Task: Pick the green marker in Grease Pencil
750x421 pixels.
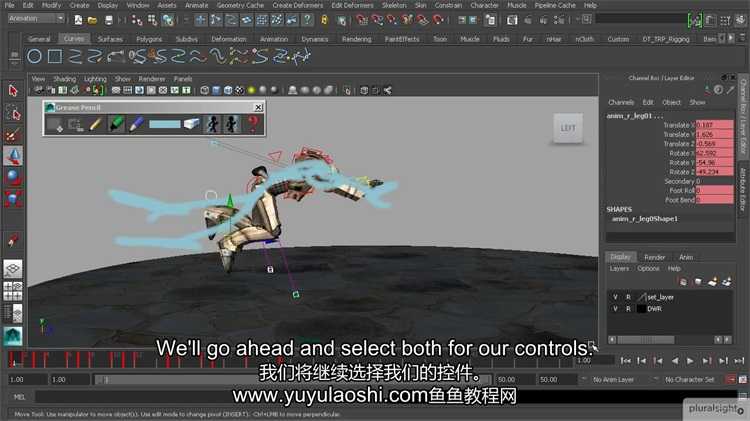Action: coord(116,124)
